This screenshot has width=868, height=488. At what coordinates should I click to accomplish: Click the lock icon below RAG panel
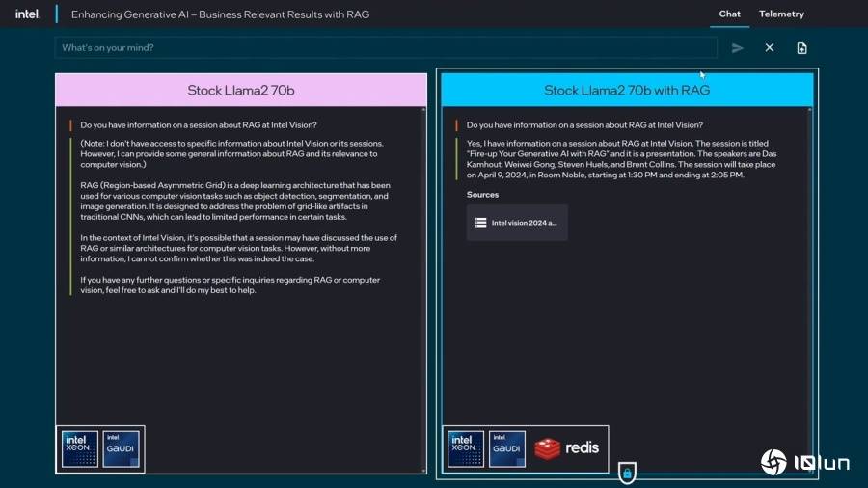[627, 474]
